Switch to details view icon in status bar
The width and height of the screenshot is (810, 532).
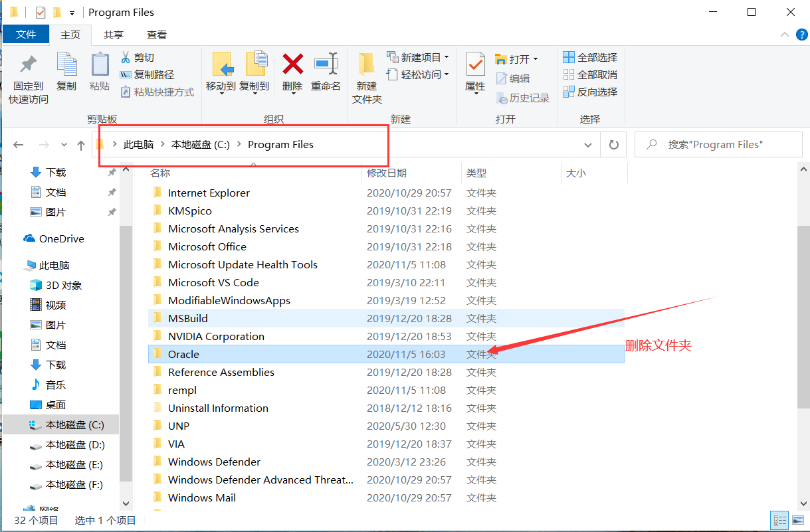tap(780, 520)
